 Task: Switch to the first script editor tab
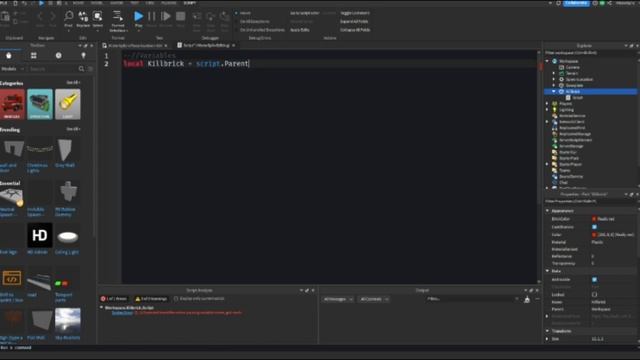[x=135, y=45]
